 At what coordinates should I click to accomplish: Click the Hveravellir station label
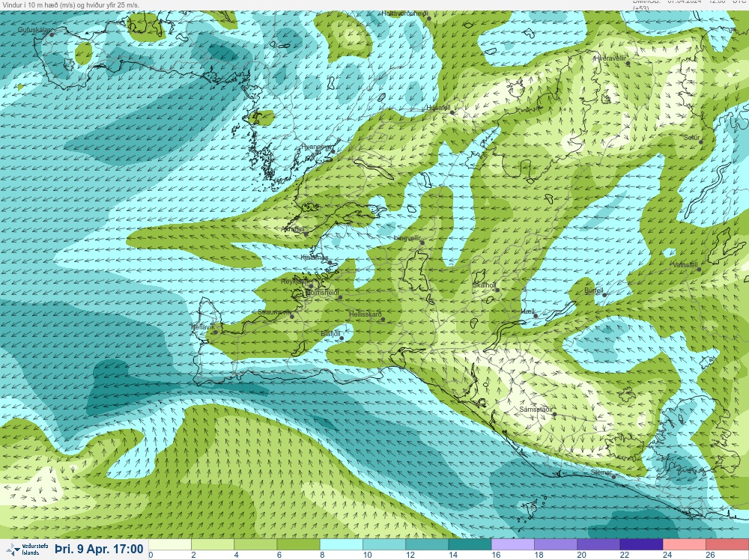point(610,58)
